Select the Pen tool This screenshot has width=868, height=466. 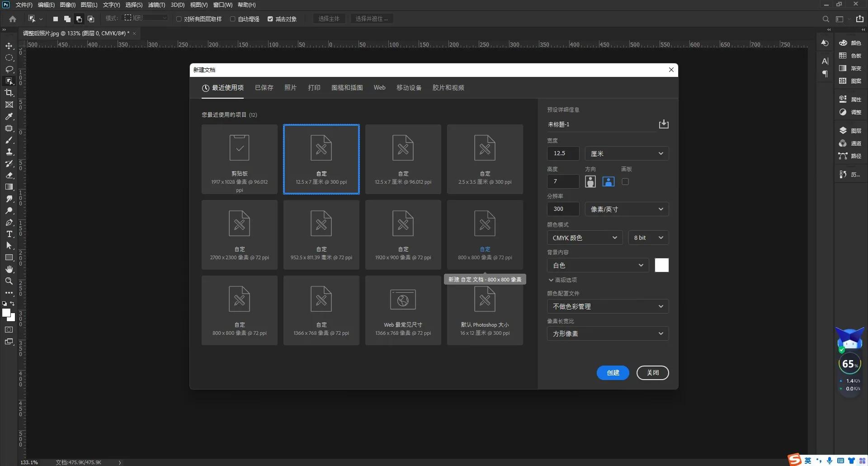[9, 223]
